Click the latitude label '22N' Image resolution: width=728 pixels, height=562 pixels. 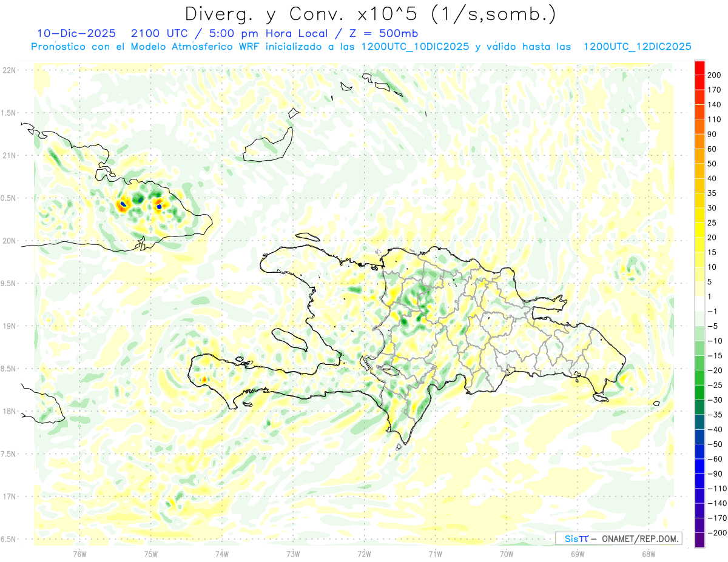[8, 70]
